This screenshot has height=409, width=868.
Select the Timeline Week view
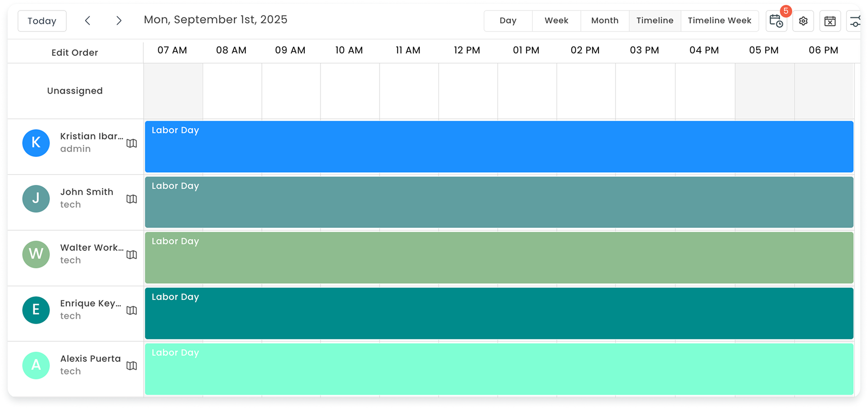point(719,20)
